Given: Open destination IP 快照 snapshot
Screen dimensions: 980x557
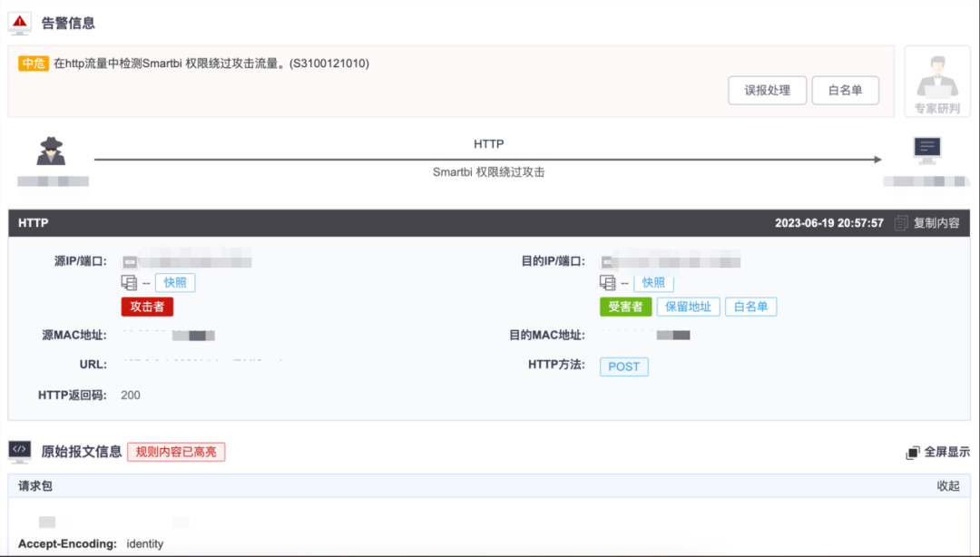Looking at the screenshot, I should click(x=653, y=282).
